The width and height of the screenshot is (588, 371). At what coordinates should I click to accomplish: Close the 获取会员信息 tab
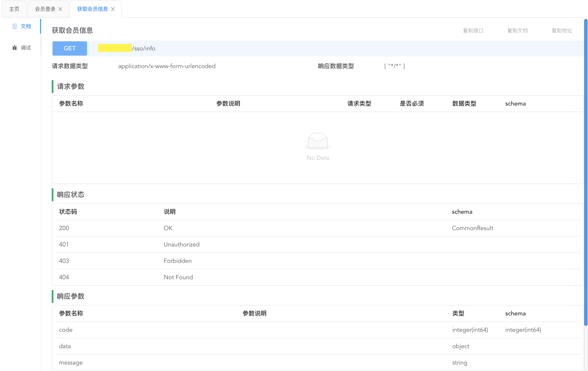point(113,9)
